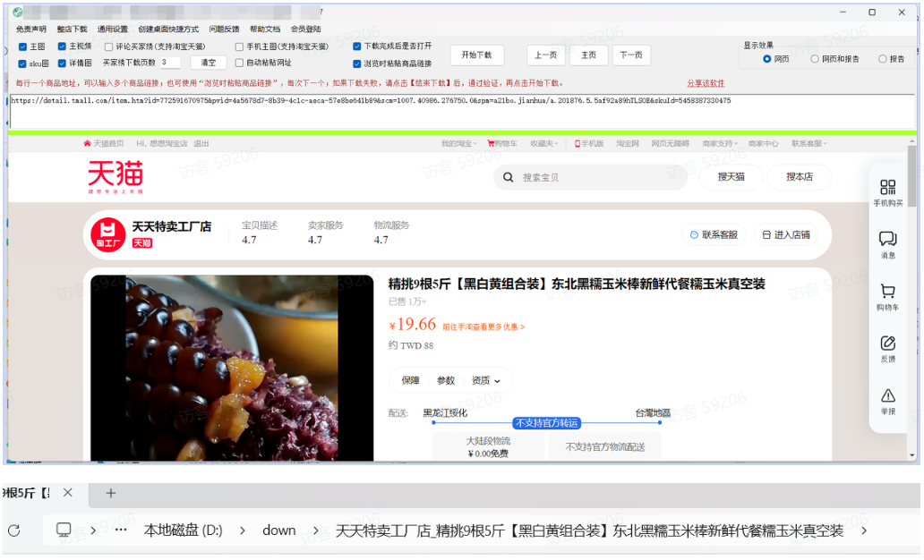The width and height of the screenshot is (924, 560).
Task: Expand 商家支持 dropdown menu
Action: point(720,144)
